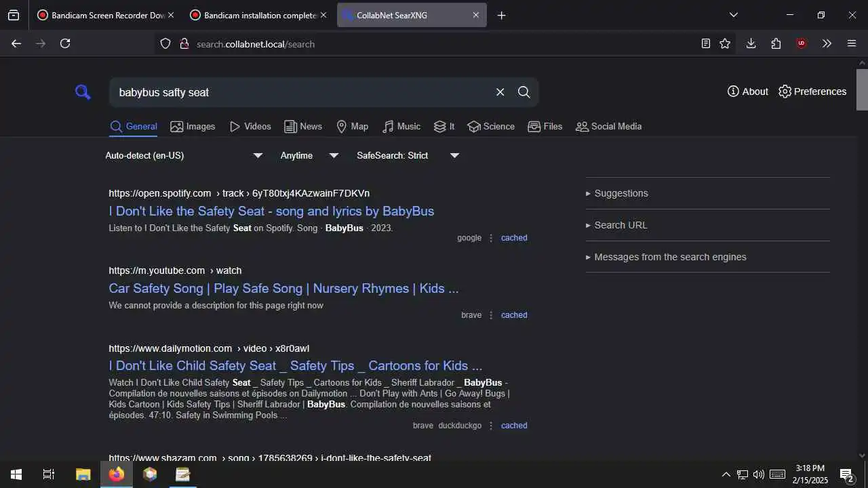Open Firefox View icon
The image size is (868, 488).
point(14,15)
